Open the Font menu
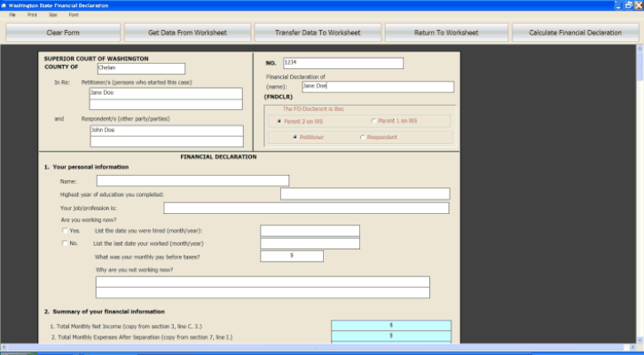This screenshot has height=355, width=644. point(73,15)
